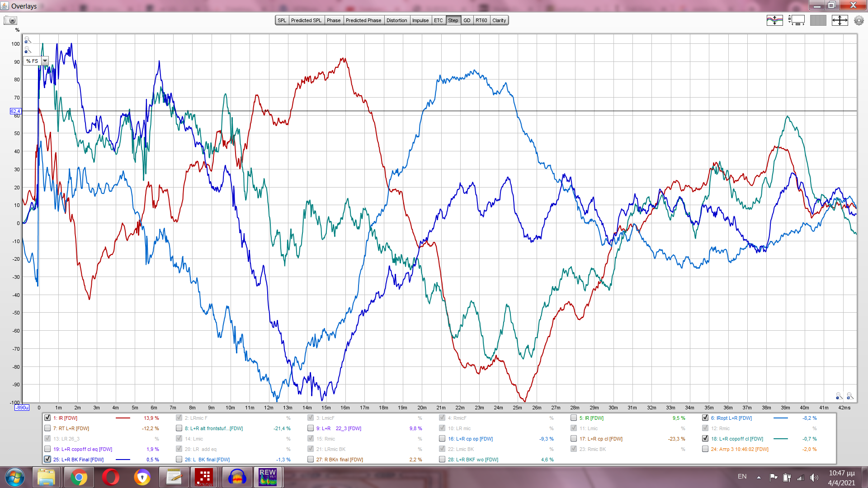Click vertical zoom in magnifier

tap(28, 40)
